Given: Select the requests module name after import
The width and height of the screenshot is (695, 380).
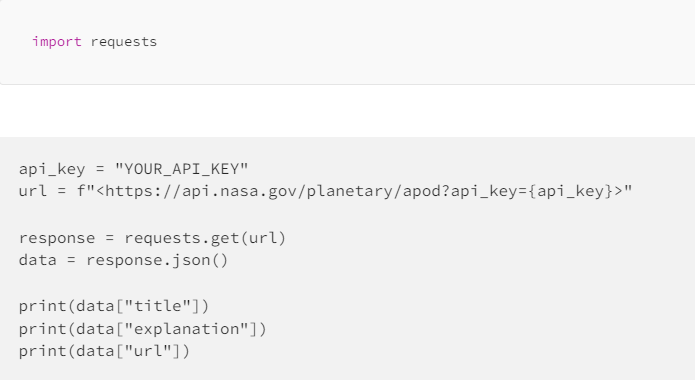Looking at the screenshot, I should click(124, 42).
